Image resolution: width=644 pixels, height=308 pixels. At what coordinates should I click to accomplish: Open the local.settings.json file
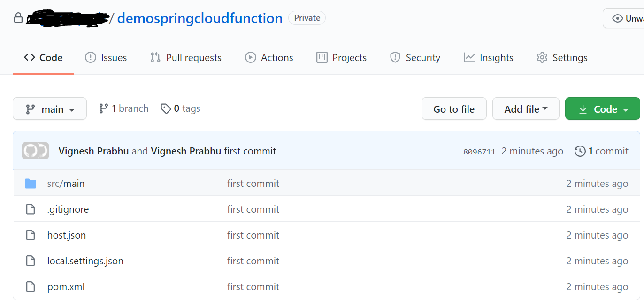[x=85, y=261]
